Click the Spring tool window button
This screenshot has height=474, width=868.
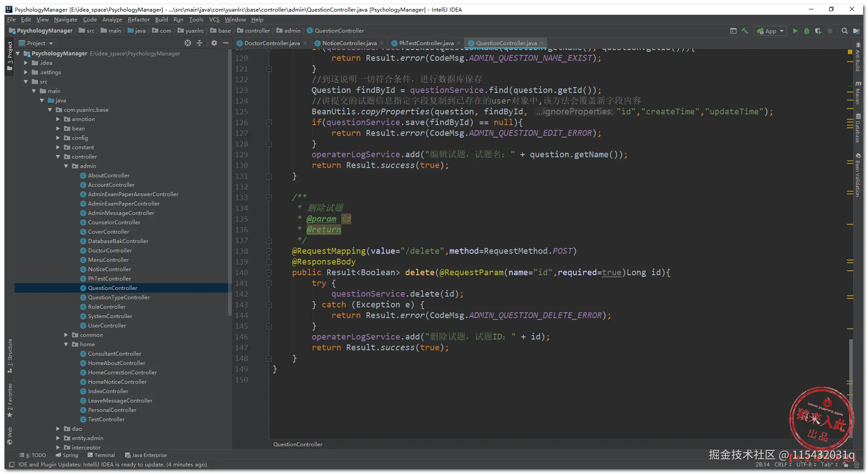pos(67,455)
